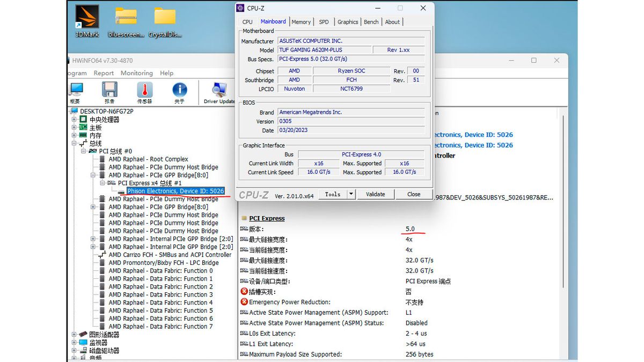Click the Close button in CPU-Z
Viewport: 644px width, 362px height.
(x=414, y=194)
